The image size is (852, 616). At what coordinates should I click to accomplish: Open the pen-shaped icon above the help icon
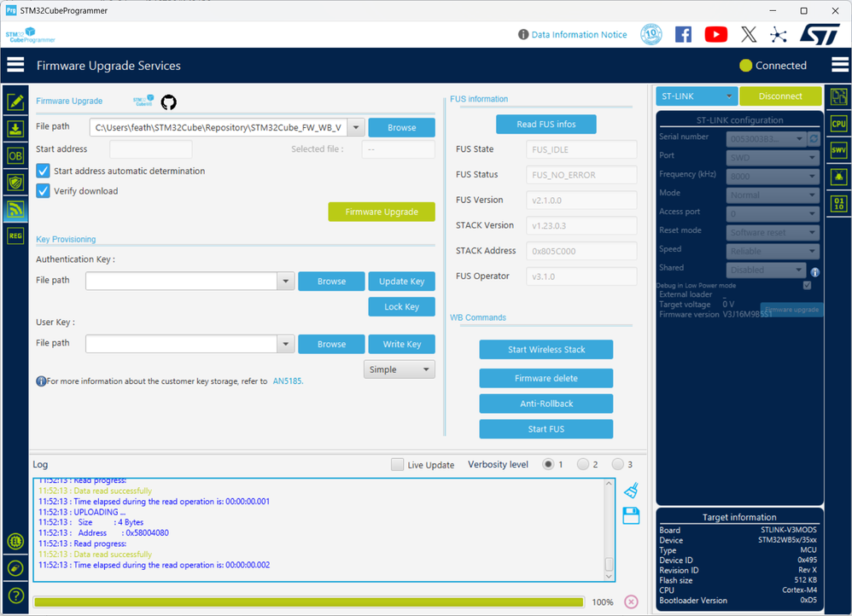coord(15,568)
